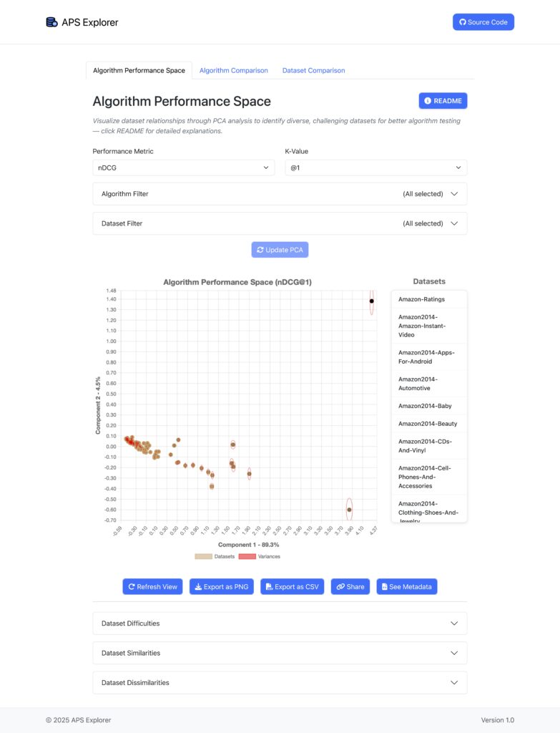Expand the Algorithm Filter section
Viewport: 560px width, 733px height.
280,194
